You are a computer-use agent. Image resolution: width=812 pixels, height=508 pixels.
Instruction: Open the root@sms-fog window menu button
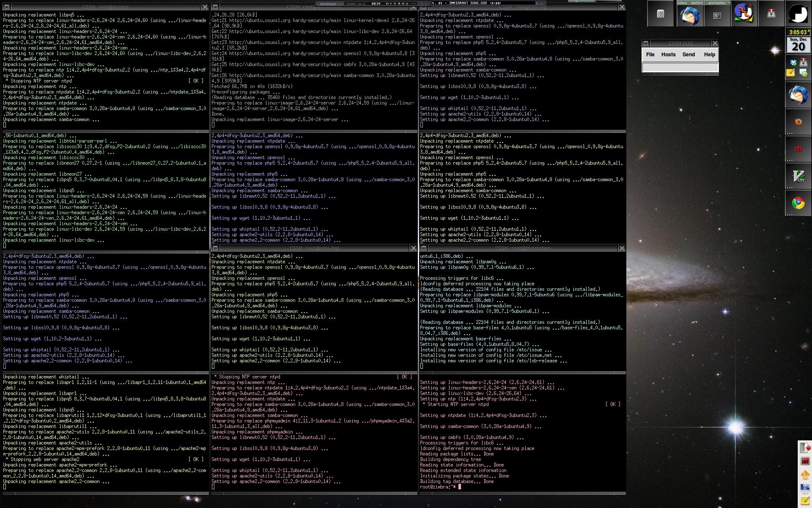pyautogui.click(x=215, y=248)
